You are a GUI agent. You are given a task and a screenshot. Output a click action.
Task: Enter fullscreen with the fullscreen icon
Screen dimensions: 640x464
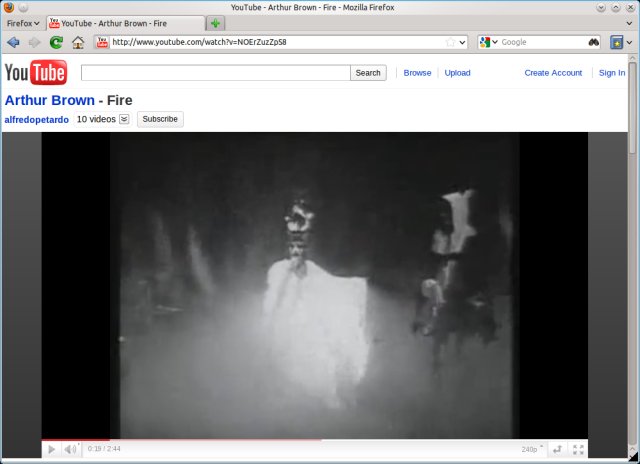point(578,449)
